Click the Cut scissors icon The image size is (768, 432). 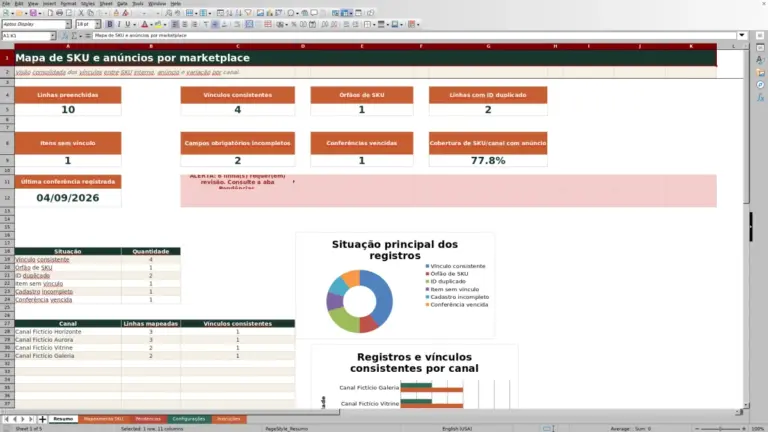pos(81,13)
